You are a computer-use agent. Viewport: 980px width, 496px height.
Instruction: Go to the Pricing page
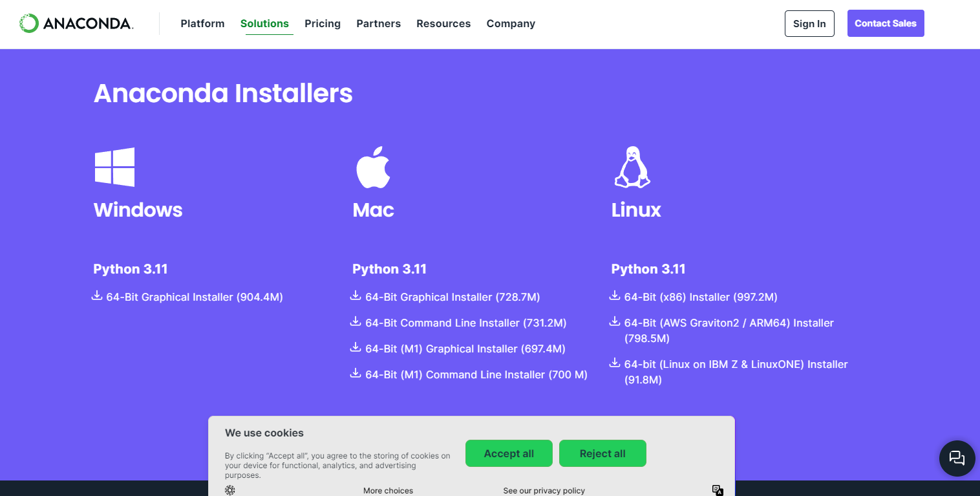pyautogui.click(x=323, y=23)
